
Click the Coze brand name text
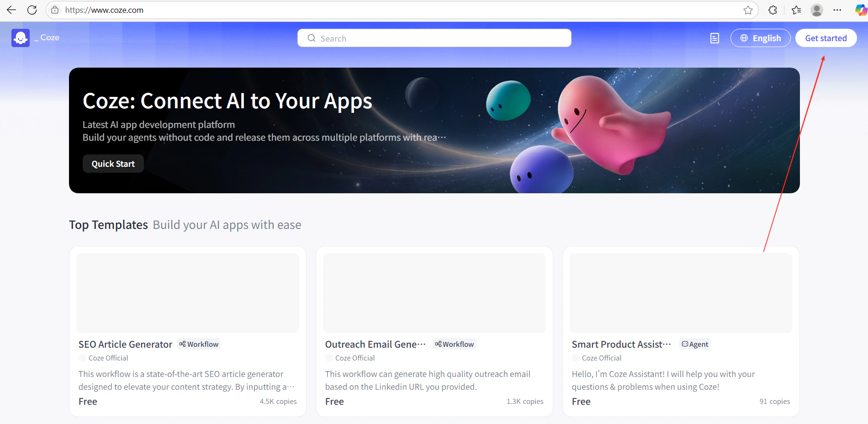[50, 37]
